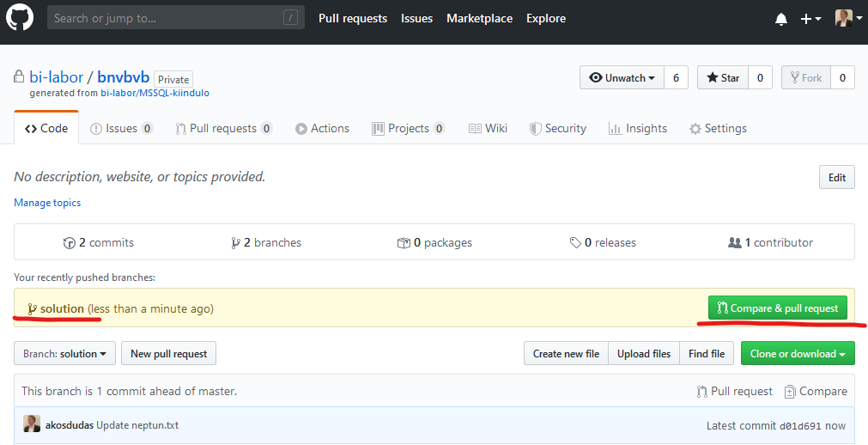Switch to the Insights tab

[638, 128]
